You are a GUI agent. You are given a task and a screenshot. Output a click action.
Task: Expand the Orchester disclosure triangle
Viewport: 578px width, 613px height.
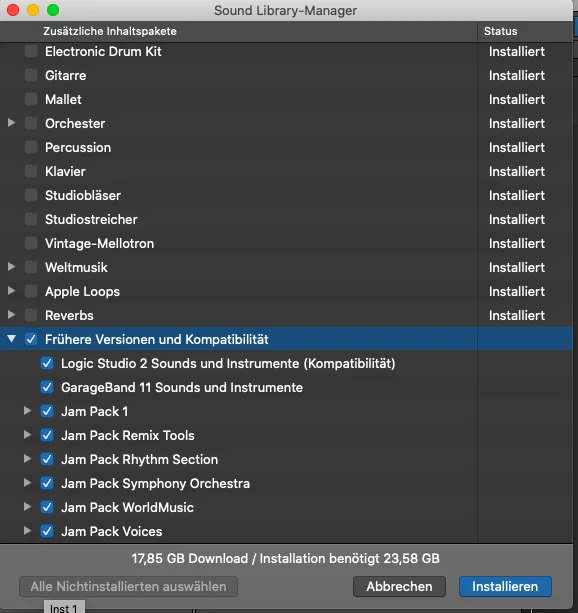11,123
